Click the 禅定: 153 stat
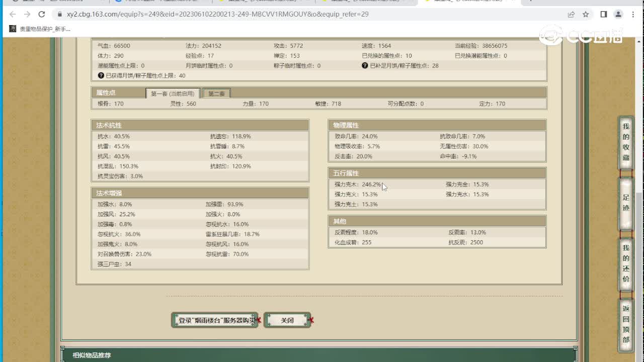This screenshot has width=644, height=362. coord(287,56)
